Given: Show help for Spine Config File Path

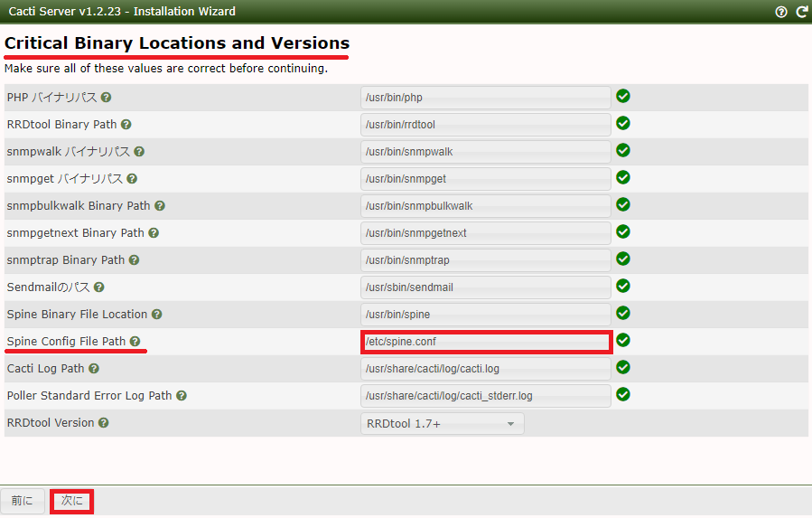Looking at the screenshot, I should point(135,341).
